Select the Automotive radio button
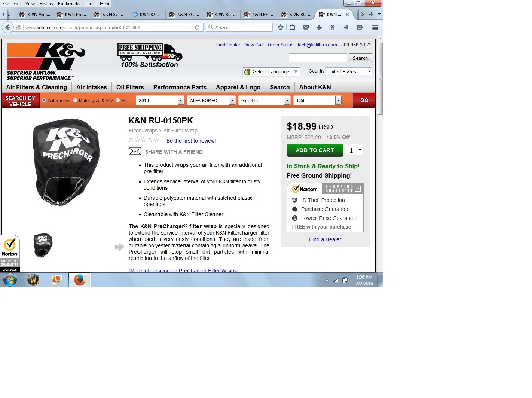The width and height of the screenshot is (532, 398). [x=44, y=100]
